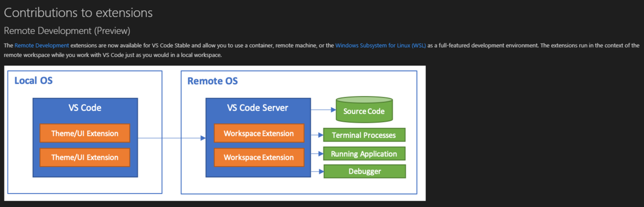This screenshot has width=644, height=207.
Task: Click the Terminal Processes box
Action: coord(364,135)
